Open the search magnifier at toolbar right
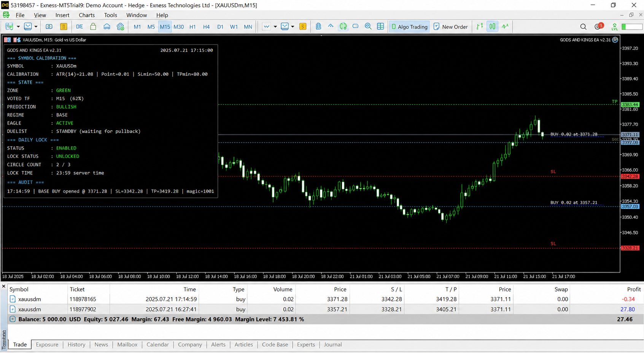The width and height of the screenshot is (644, 353). pyautogui.click(x=583, y=27)
